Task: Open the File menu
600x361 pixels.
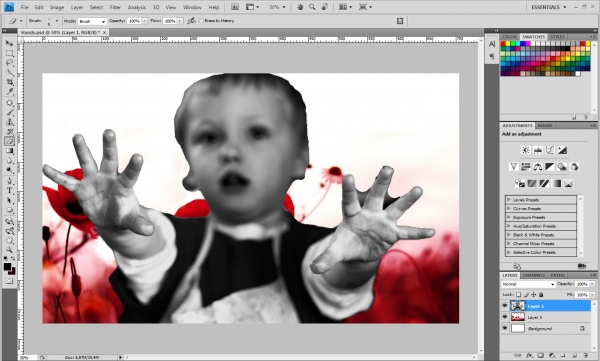Action: click(24, 7)
